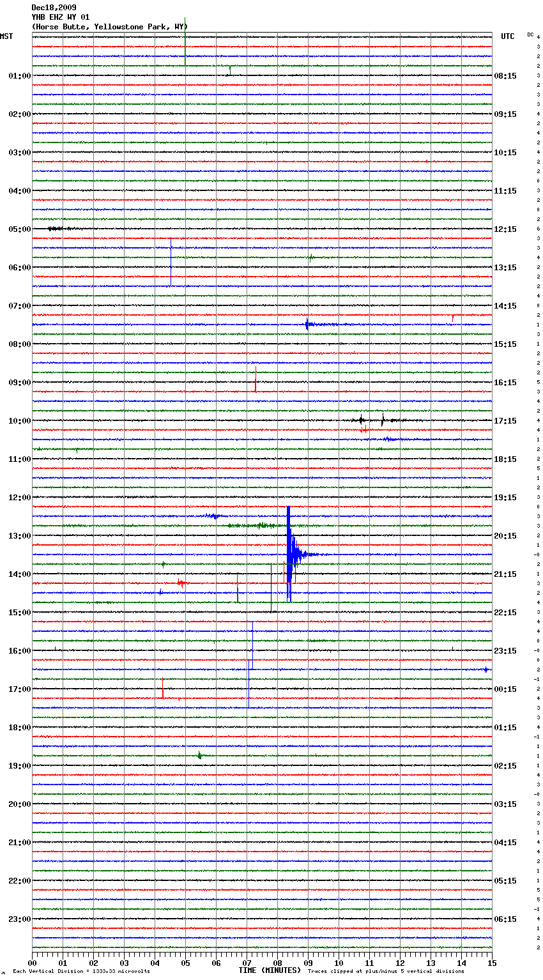Select the 11:00 MST hour label

pyautogui.click(x=19, y=459)
